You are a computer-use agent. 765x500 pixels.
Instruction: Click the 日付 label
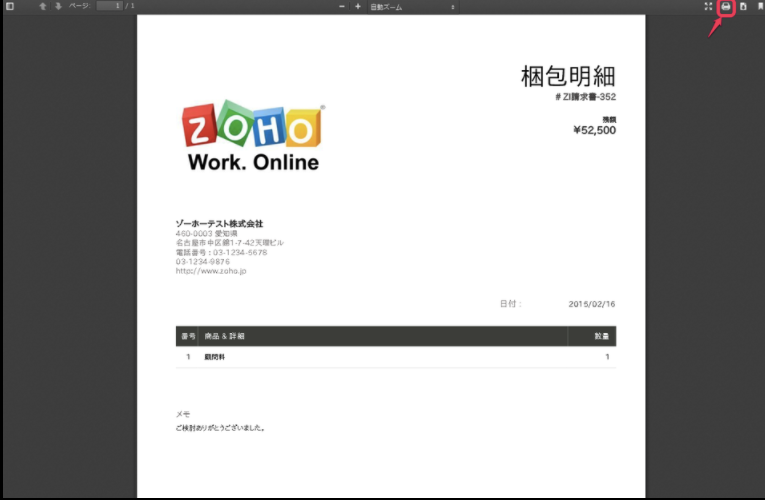point(510,304)
